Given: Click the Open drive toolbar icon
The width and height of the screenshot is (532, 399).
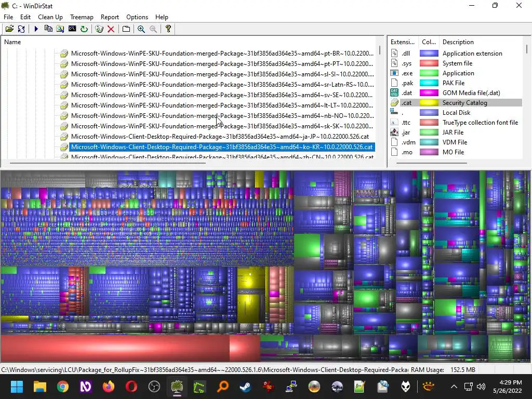Looking at the screenshot, I should [9, 29].
